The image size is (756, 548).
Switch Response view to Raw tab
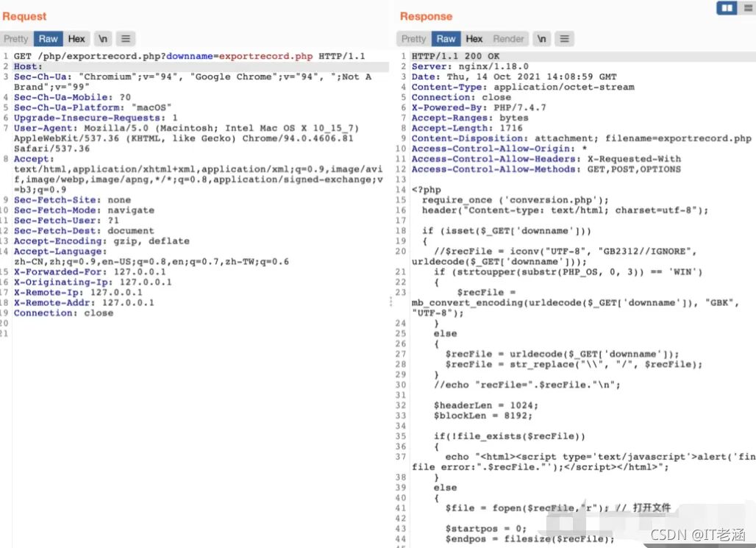[446, 38]
